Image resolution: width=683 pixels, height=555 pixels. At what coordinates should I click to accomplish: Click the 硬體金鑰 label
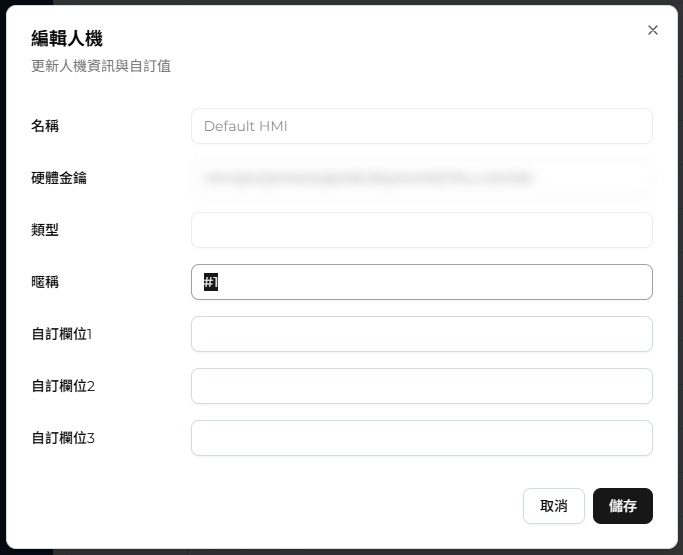click(58, 178)
